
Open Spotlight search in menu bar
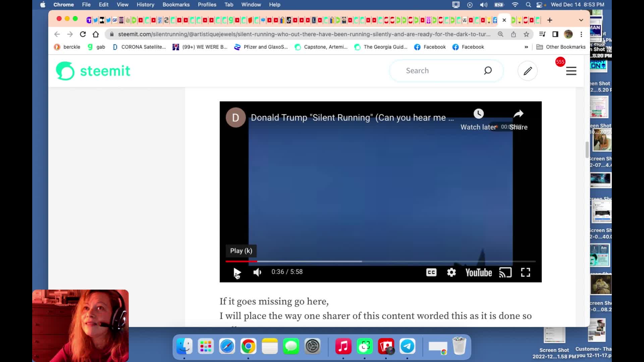tap(528, 5)
